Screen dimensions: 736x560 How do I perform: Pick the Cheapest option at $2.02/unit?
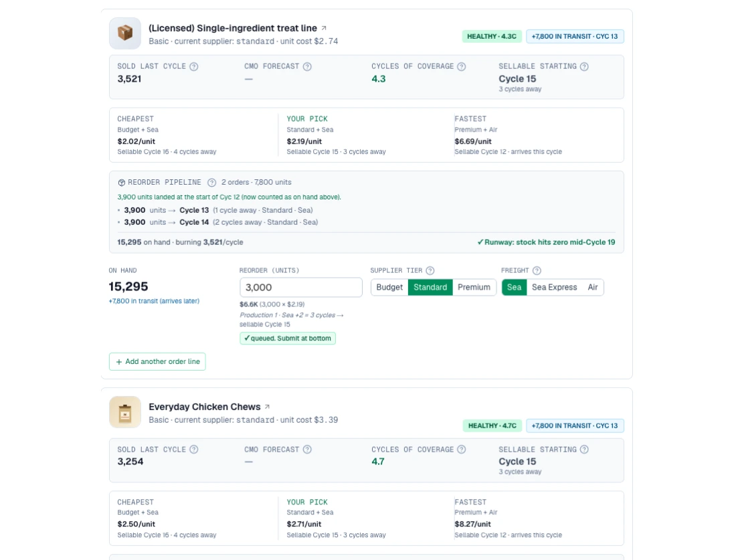coord(193,135)
